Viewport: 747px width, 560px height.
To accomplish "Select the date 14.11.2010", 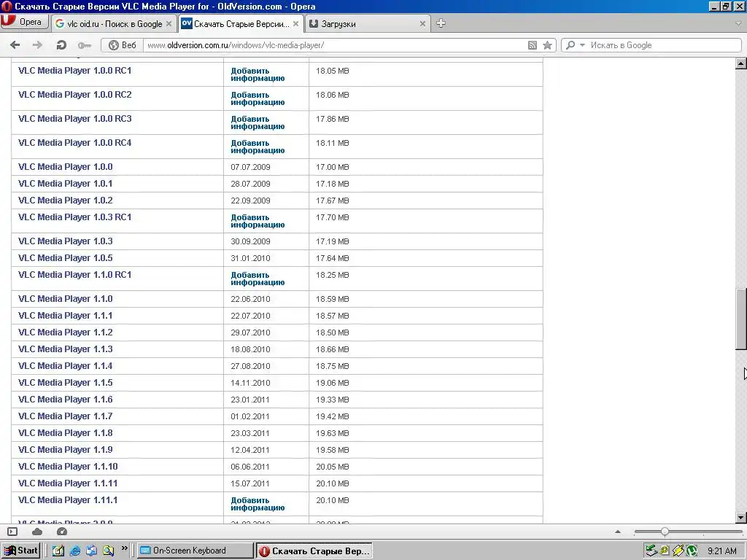I will (251, 383).
